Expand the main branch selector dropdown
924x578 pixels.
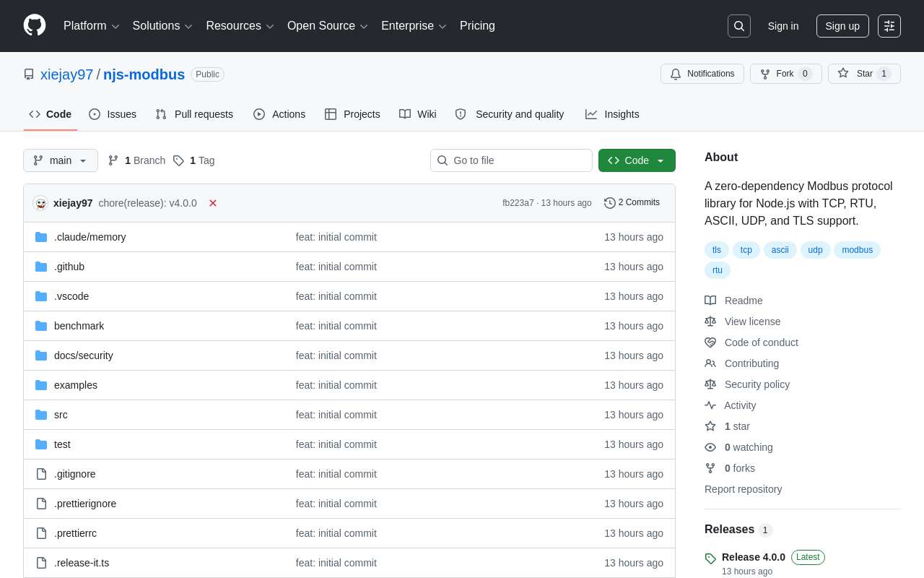click(x=61, y=160)
